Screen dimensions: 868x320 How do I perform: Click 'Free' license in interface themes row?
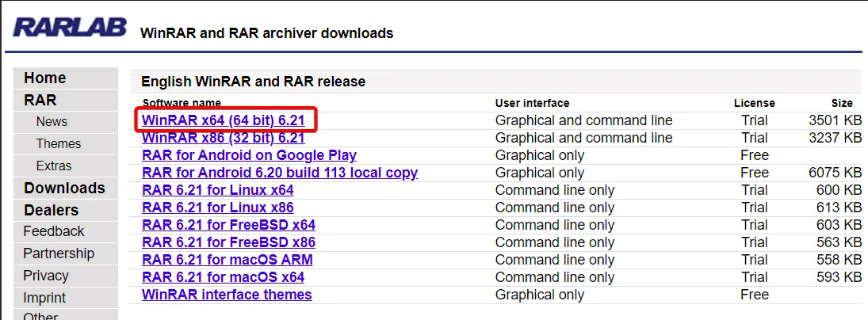[755, 295]
